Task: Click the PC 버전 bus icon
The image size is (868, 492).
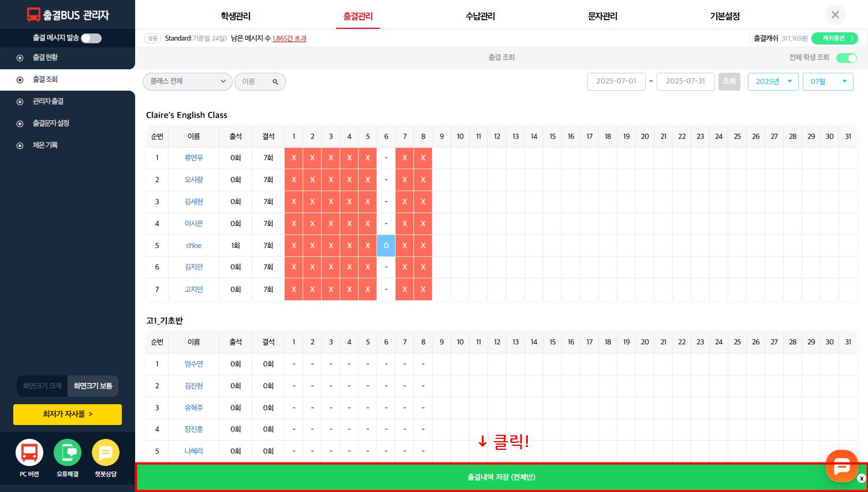Action: pos(29,453)
